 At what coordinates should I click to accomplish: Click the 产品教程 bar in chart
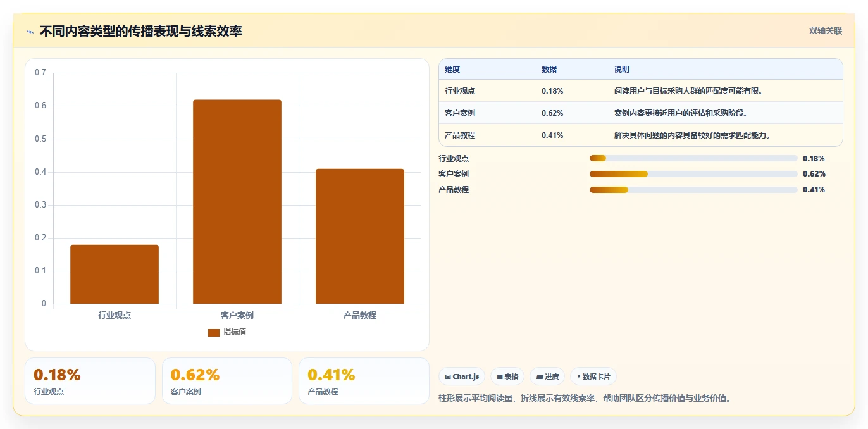click(x=360, y=236)
